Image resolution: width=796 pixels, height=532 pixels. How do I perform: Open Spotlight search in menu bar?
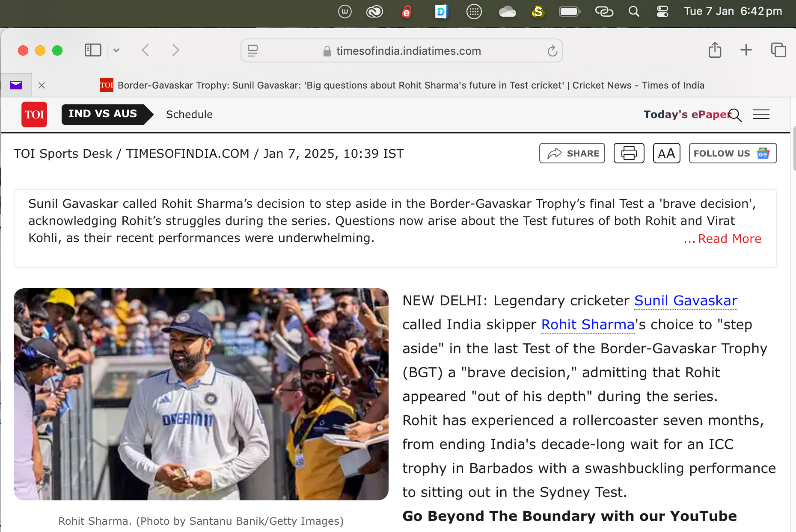[634, 12]
